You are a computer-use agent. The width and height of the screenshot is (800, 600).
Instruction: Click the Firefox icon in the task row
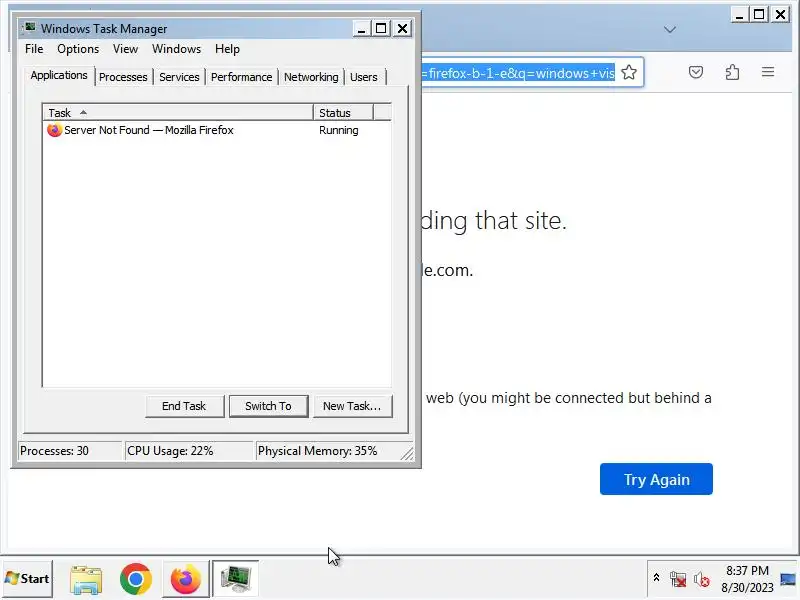click(x=54, y=130)
